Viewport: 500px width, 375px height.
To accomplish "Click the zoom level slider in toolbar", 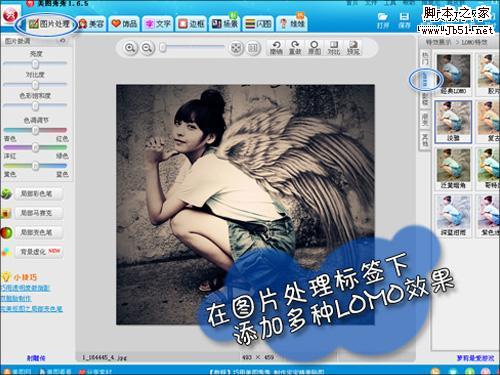I will 193,48.
